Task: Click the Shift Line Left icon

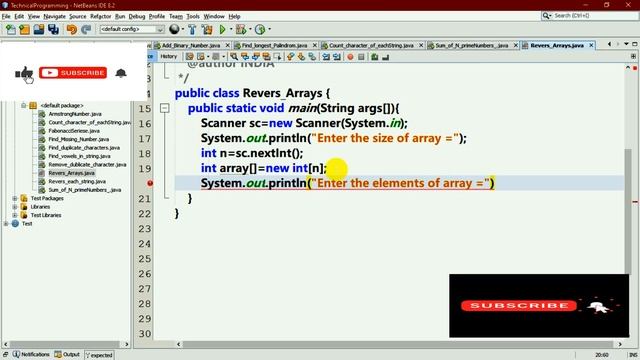Action: [x=326, y=57]
